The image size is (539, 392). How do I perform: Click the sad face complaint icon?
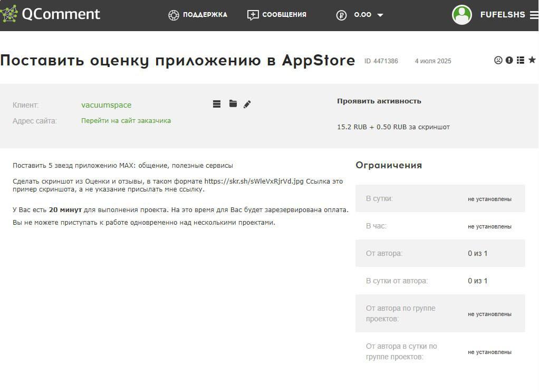pos(498,60)
